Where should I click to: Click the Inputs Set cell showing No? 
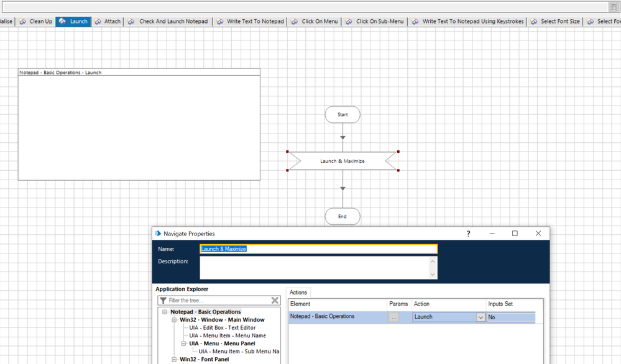(x=511, y=317)
